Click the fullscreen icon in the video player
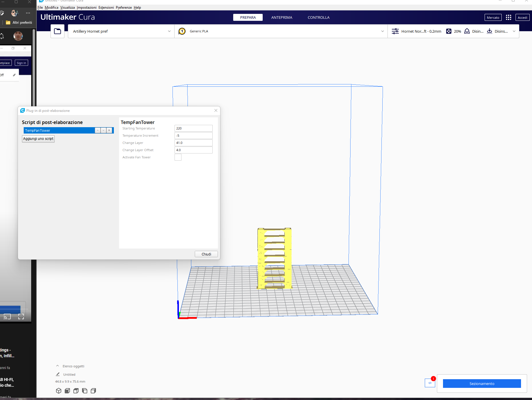The image size is (532, 400). [21, 316]
